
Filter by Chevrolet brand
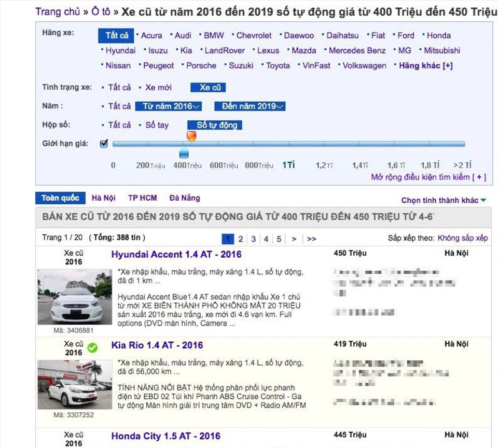click(254, 36)
